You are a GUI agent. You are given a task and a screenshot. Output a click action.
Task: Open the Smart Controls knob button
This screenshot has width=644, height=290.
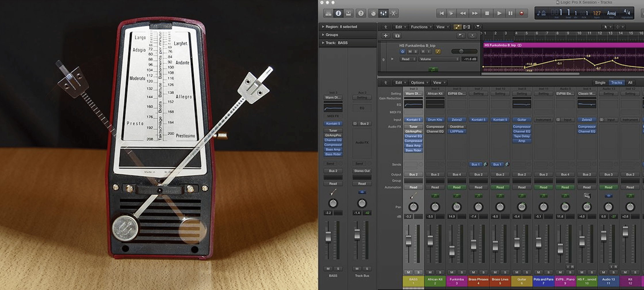tap(373, 13)
